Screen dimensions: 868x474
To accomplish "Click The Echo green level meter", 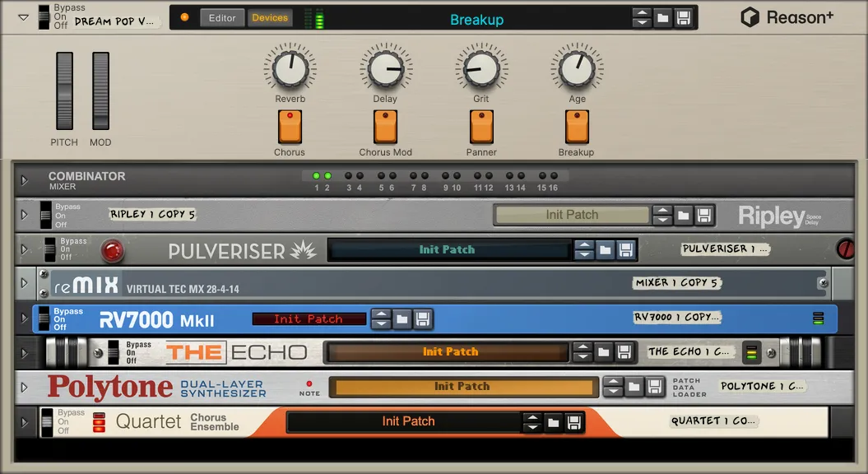I will tap(751, 352).
